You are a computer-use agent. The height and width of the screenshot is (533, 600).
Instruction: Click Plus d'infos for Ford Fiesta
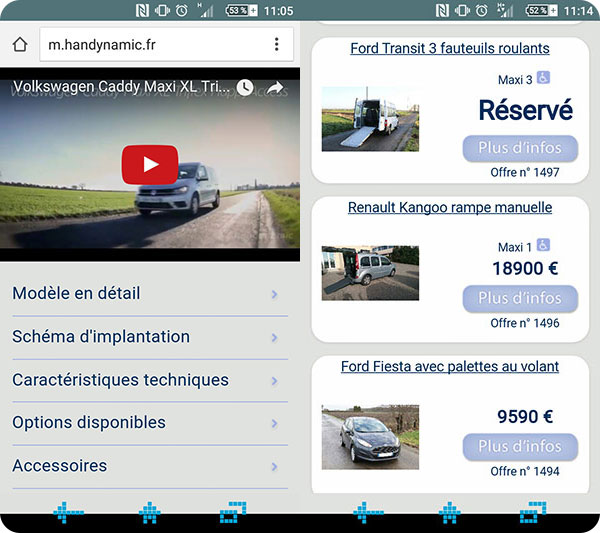[x=520, y=446]
